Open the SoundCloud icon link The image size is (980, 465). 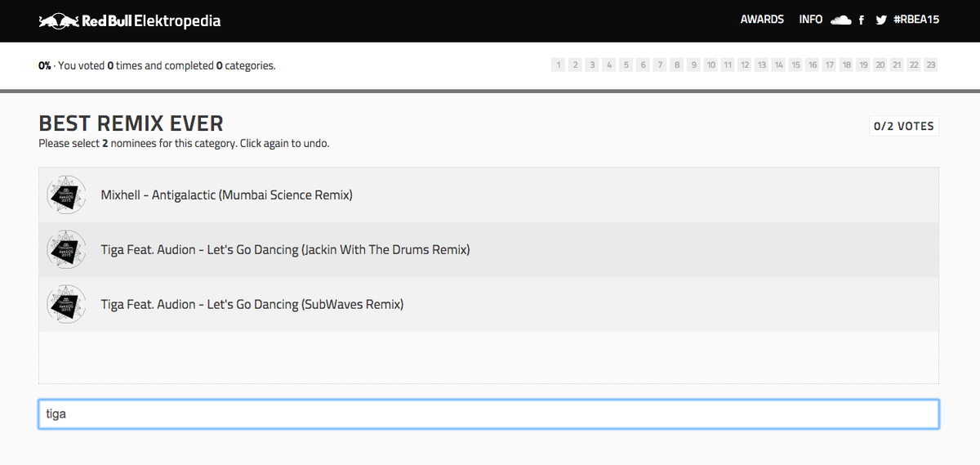pyautogui.click(x=840, y=20)
